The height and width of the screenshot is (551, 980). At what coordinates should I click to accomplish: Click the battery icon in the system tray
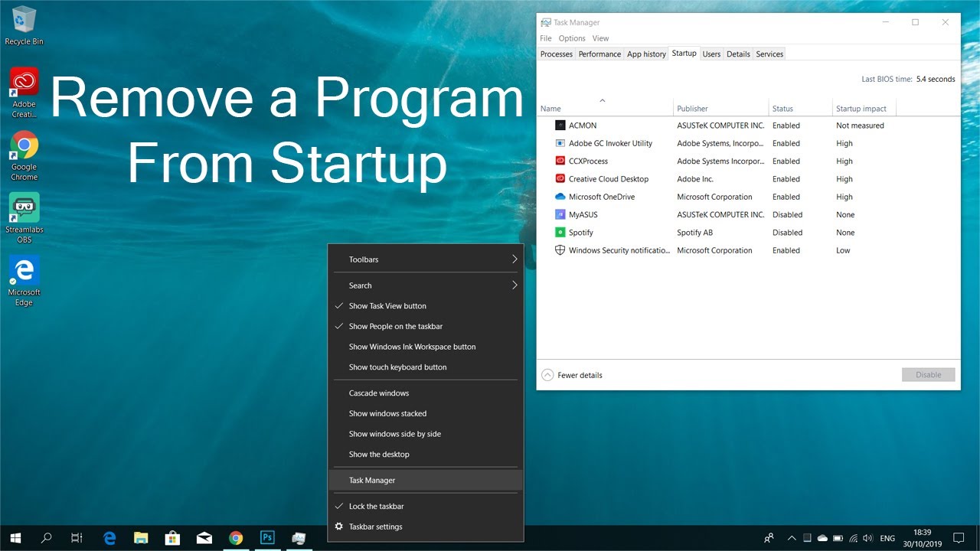coord(838,538)
